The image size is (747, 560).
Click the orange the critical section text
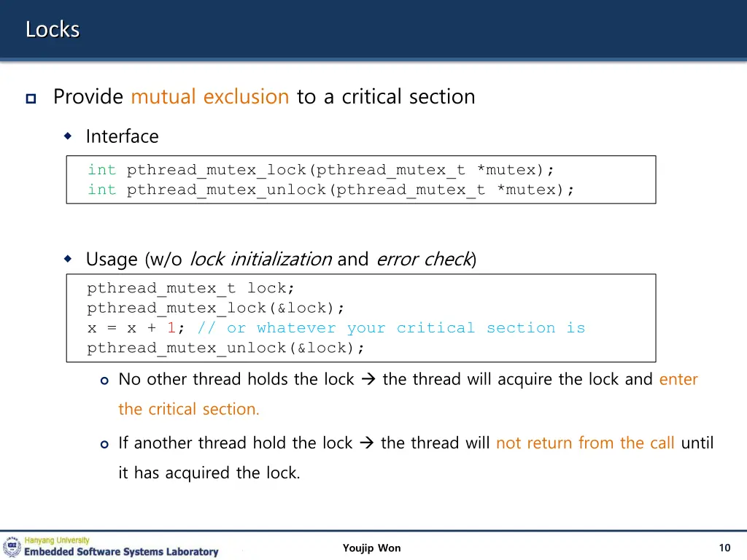click(189, 409)
